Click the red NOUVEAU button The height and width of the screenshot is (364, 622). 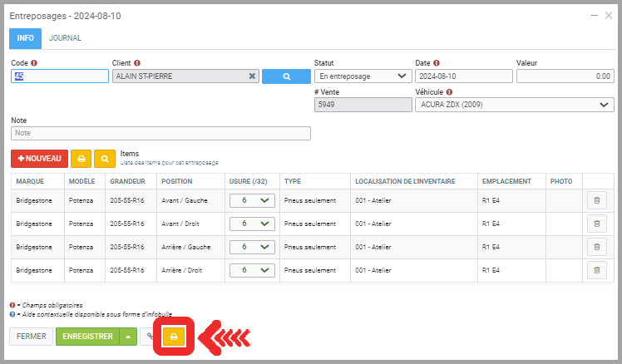(x=39, y=158)
